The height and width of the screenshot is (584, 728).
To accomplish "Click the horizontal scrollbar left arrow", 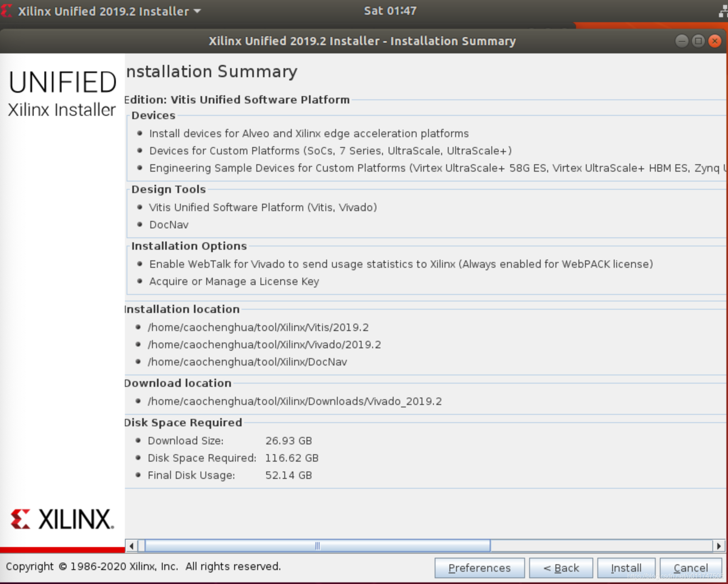I will (x=131, y=546).
